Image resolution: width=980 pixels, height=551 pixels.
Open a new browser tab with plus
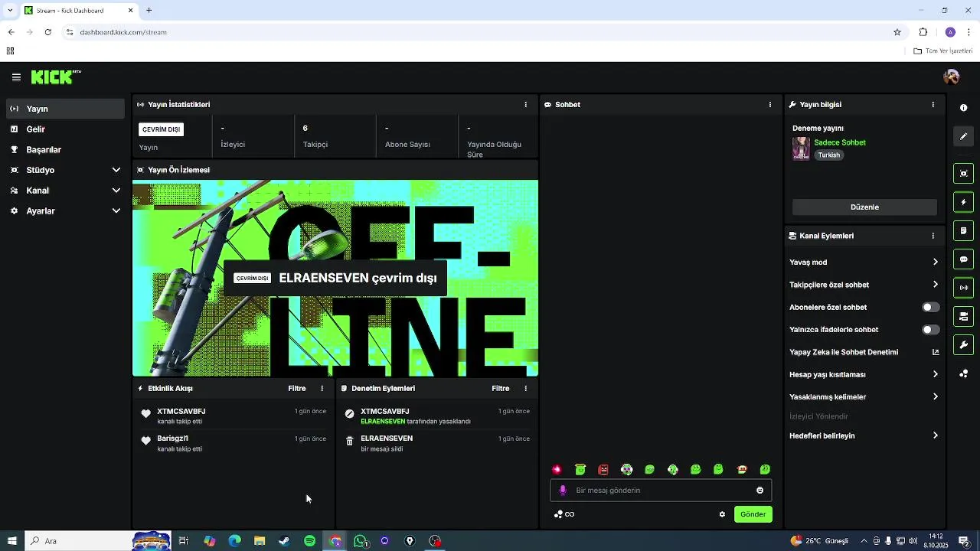[149, 11]
